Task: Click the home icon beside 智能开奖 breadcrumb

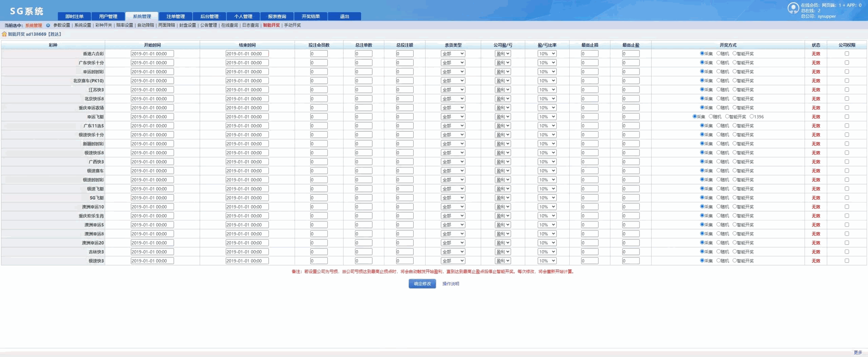Action: pyautogui.click(x=4, y=34)
